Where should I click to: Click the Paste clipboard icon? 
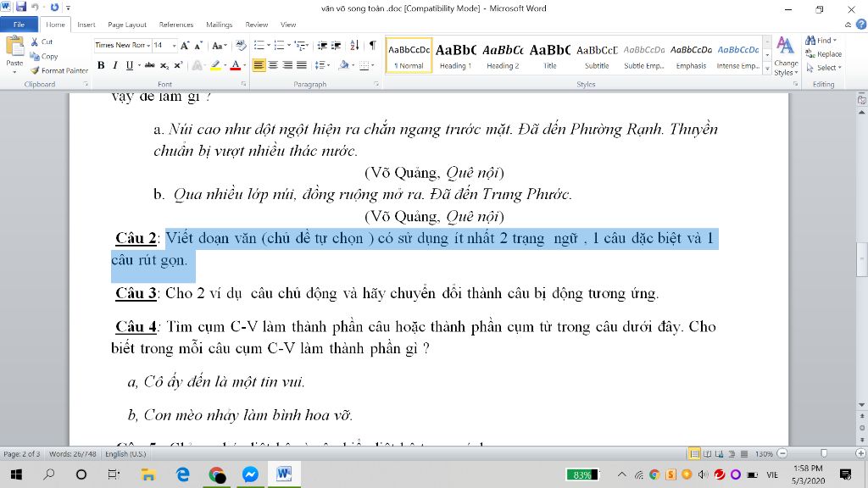14,47
